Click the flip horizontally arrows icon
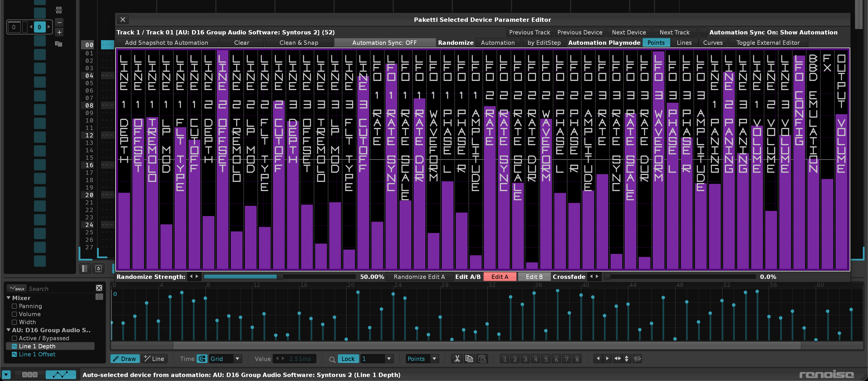 pyautogui.click(x=617, y=358)
